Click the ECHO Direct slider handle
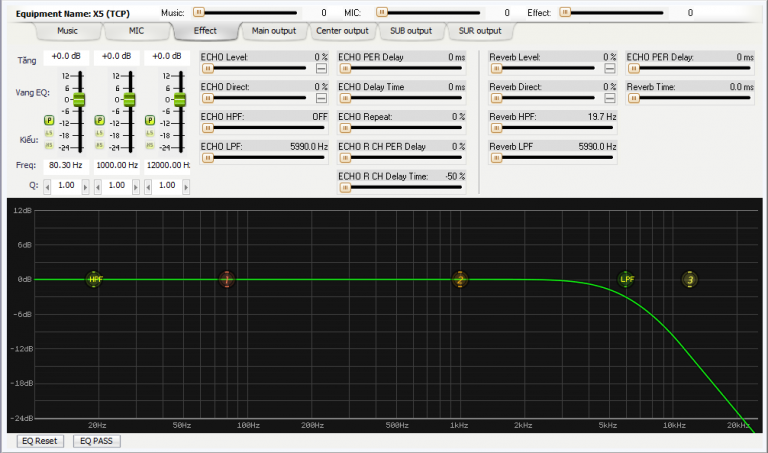Image resolution: width=768 pixels, height=453 pixels. [208, 98]
